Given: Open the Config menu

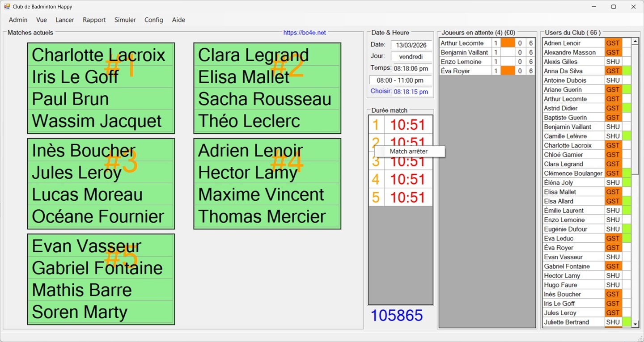Looking at the screenshot, I should 153,20.
